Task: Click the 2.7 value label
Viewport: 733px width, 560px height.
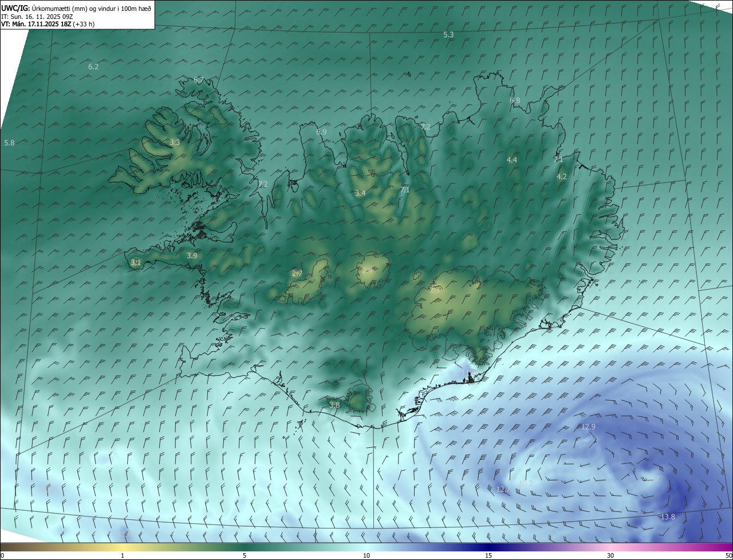Action: (297, 274)
